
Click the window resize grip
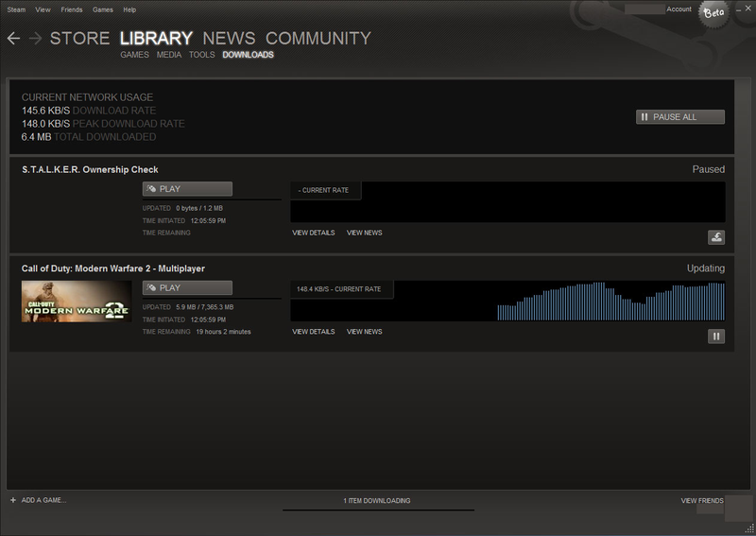tap(749, 529)
